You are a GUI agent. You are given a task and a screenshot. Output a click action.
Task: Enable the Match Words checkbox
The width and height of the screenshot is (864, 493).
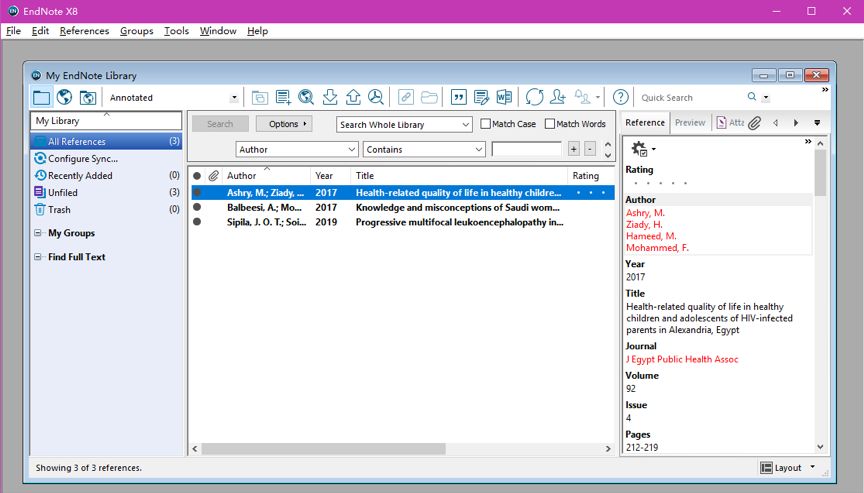pos(549,124)
